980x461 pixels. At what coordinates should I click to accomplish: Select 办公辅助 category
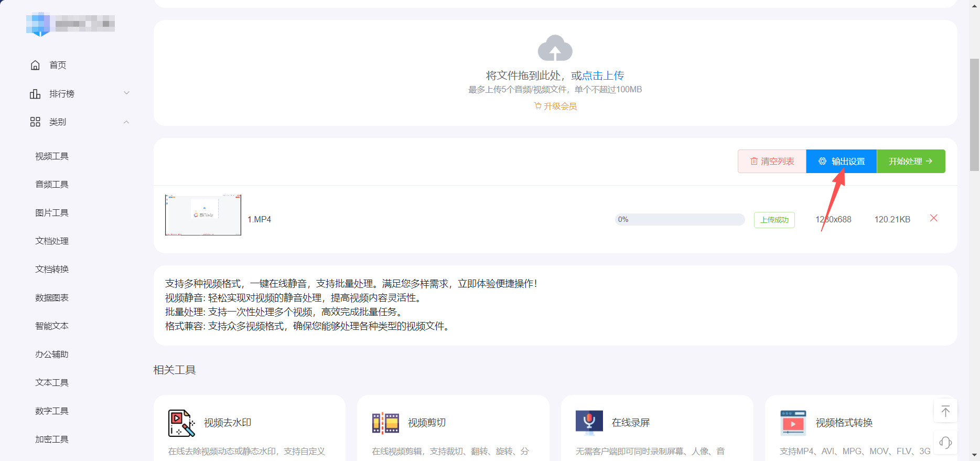52,355
